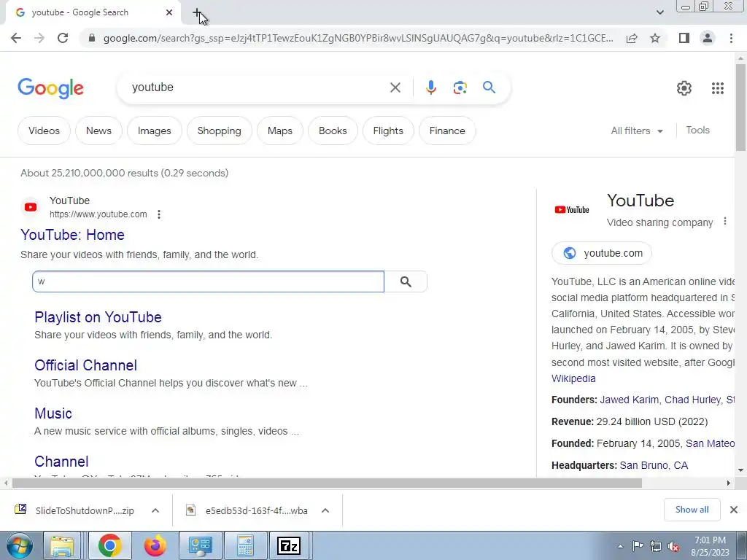This screenshot has width=747, height=560.
Task: Open Google quick settings gear
Action: click(x=684, y=88)
